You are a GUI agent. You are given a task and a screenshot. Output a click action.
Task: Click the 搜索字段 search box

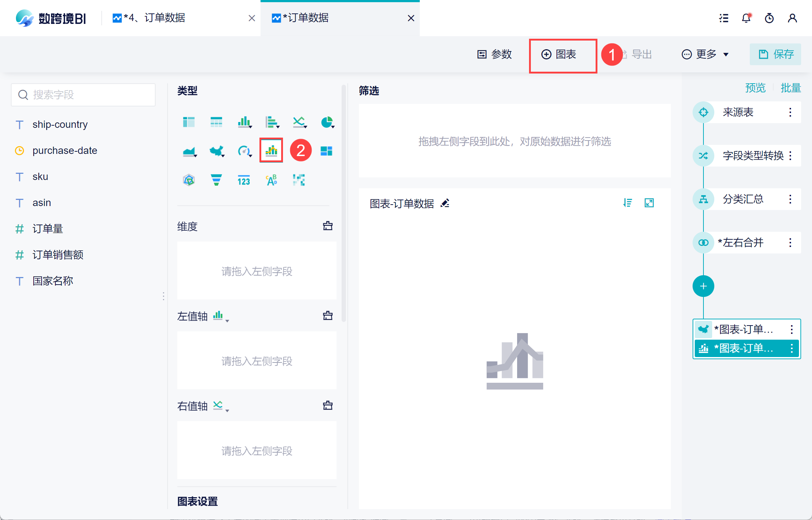84,95
